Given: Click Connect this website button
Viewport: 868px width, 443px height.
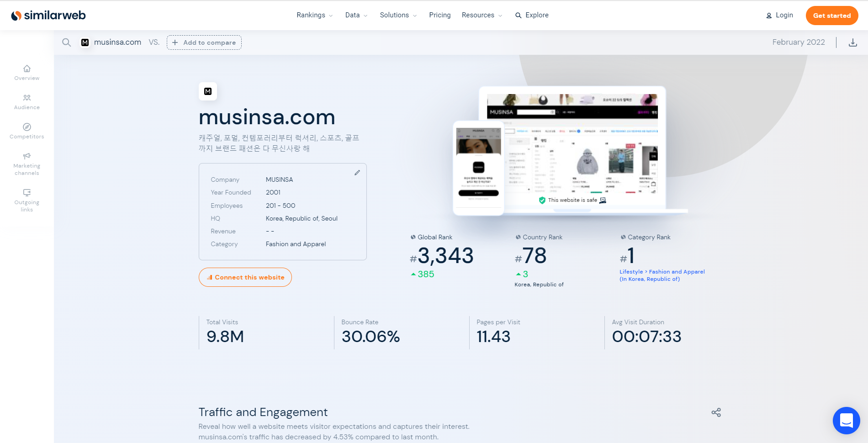Looking at the screenshot, I should [x=245, y=277].
